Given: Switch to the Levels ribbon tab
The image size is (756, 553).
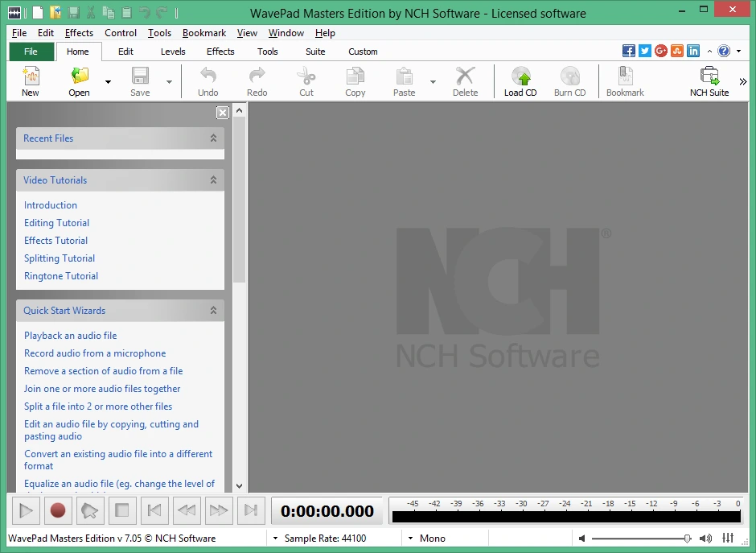Looking at the screenshot, I should click(173, 52).
